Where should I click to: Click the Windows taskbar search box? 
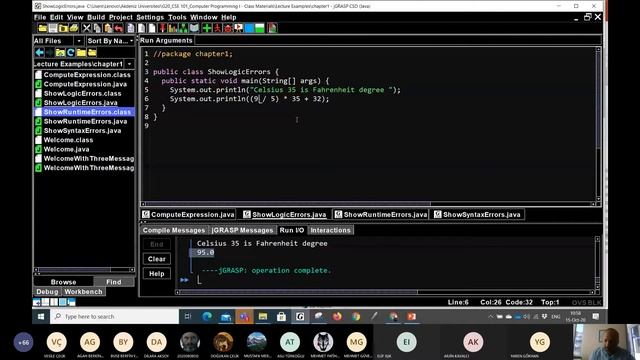114,316
